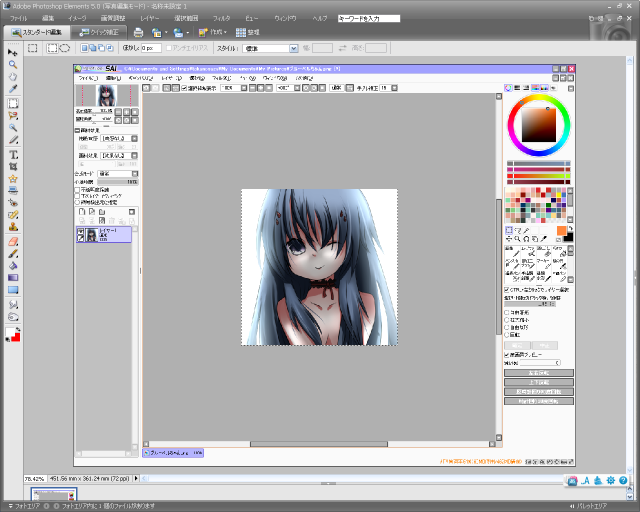
Task: Open the フィルタ menu in Photoshop Elements
Action: coord(222,18)
